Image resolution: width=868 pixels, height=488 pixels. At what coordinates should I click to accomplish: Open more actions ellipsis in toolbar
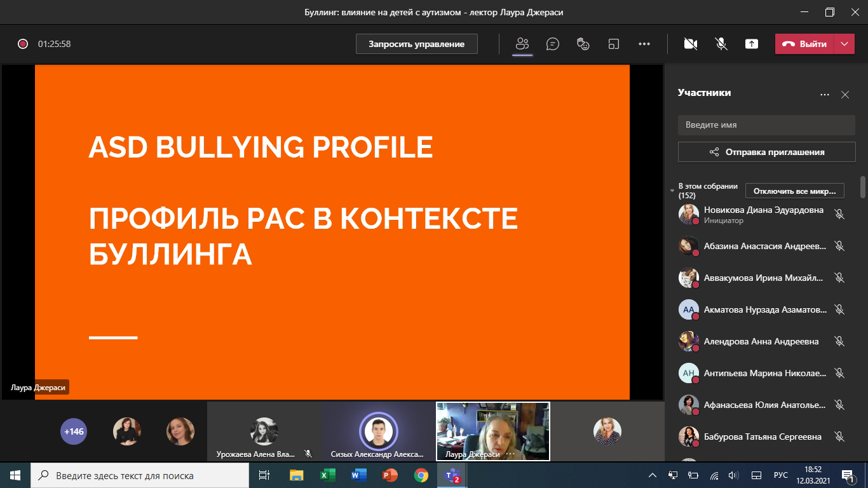644,44
